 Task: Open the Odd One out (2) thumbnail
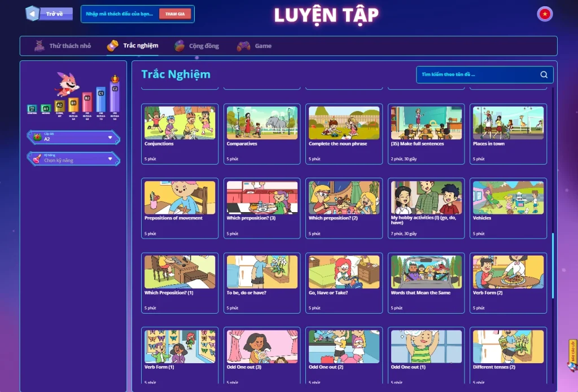coord(344,346)
